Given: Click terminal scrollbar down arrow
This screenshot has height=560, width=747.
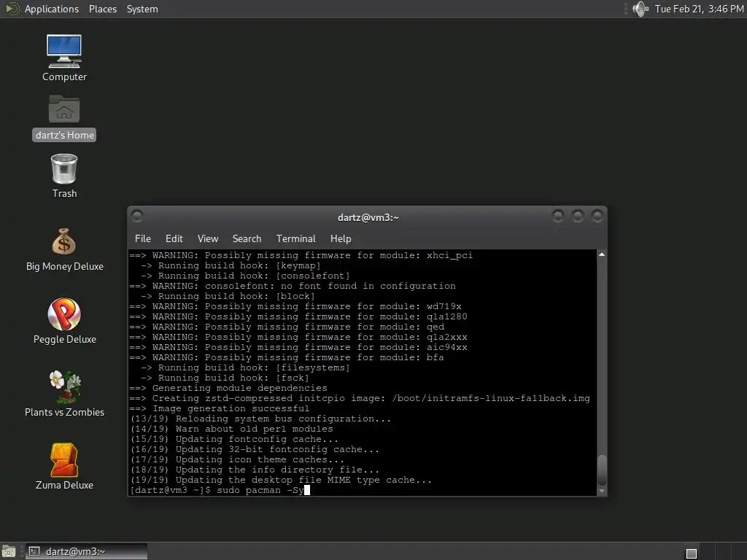Looking at the screenshot, I should [x=602, y=491].
